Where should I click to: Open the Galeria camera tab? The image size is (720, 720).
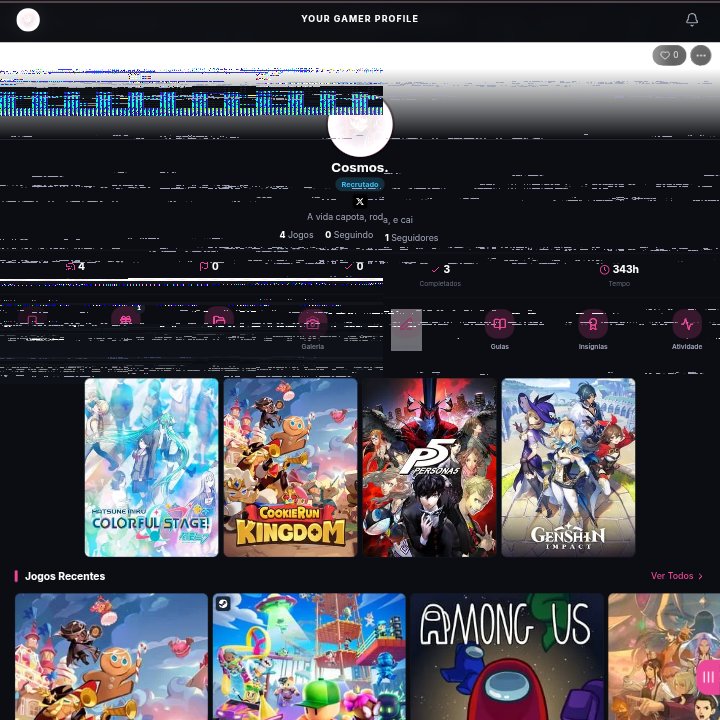coord(313,330)
